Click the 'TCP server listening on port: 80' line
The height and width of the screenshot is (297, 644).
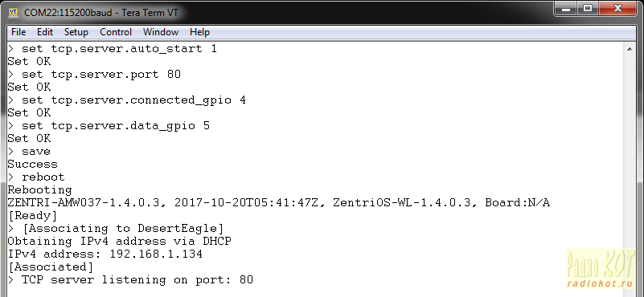point(130,280)
